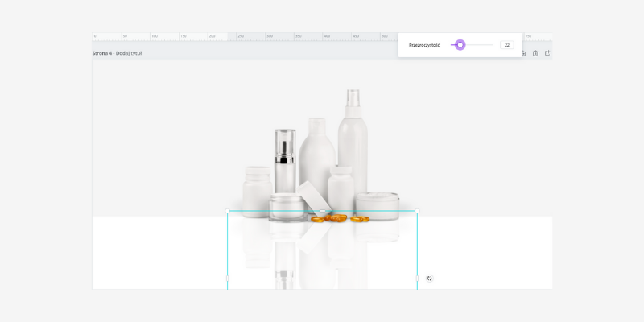
Task: Click the top-left corner handle of the selection
Action: coord(228,211)
